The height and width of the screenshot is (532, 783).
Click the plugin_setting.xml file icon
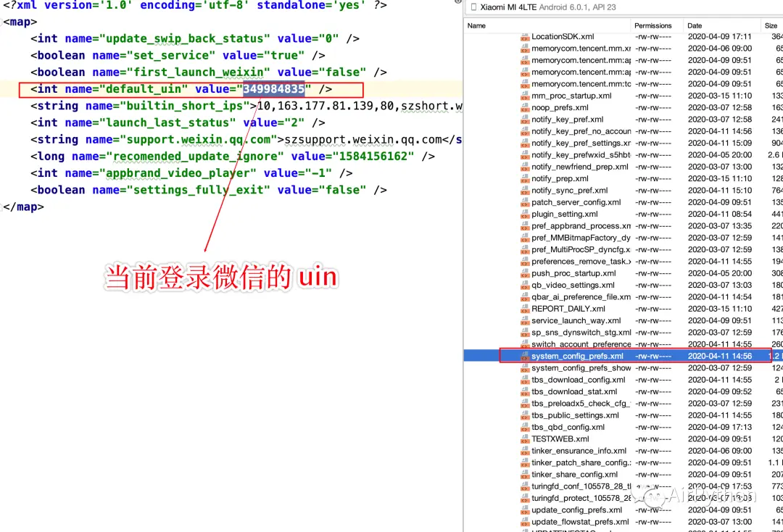[x=524, y=214]
